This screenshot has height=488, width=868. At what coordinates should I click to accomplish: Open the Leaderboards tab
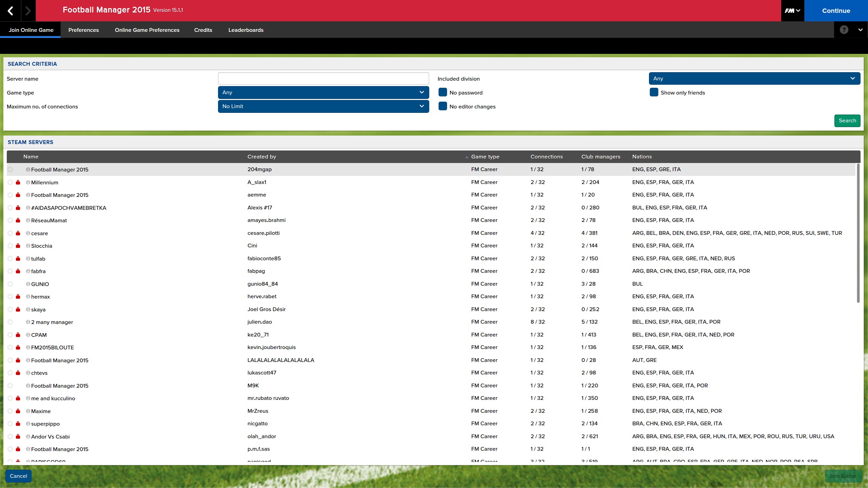[246, 30]
